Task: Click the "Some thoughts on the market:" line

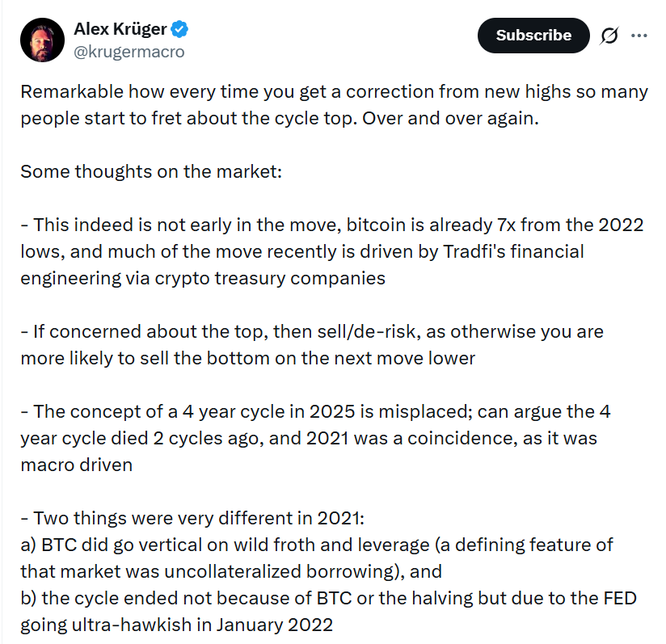Action: [x=150, y=172]
